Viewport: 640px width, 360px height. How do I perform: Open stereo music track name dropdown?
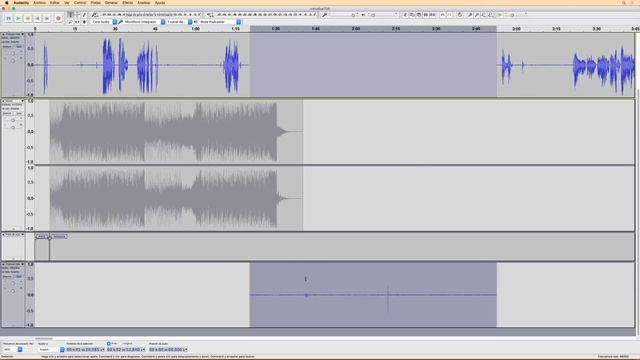coord(13,101)
